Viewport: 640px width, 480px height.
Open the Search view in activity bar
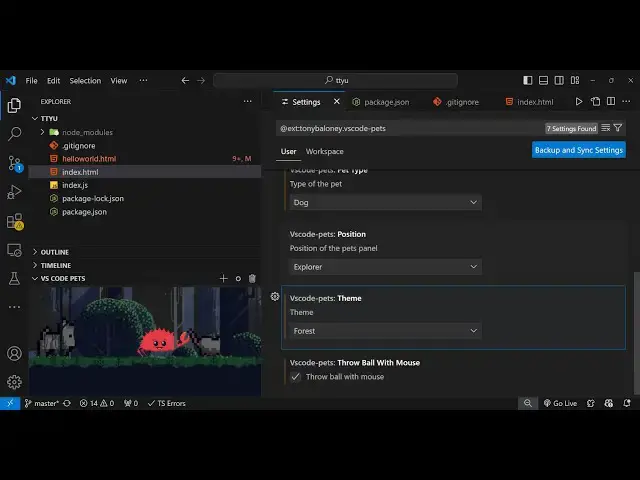point(14,133)
